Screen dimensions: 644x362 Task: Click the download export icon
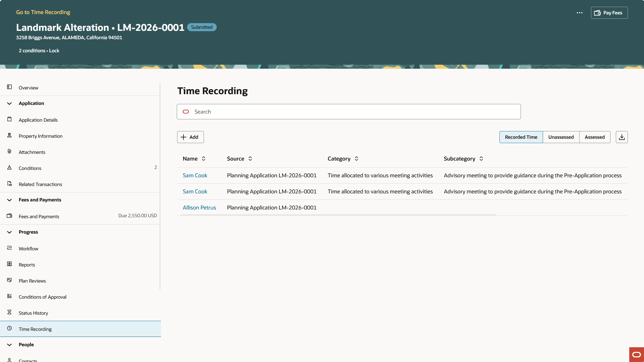pyautogui.click(x=622, y=137)
